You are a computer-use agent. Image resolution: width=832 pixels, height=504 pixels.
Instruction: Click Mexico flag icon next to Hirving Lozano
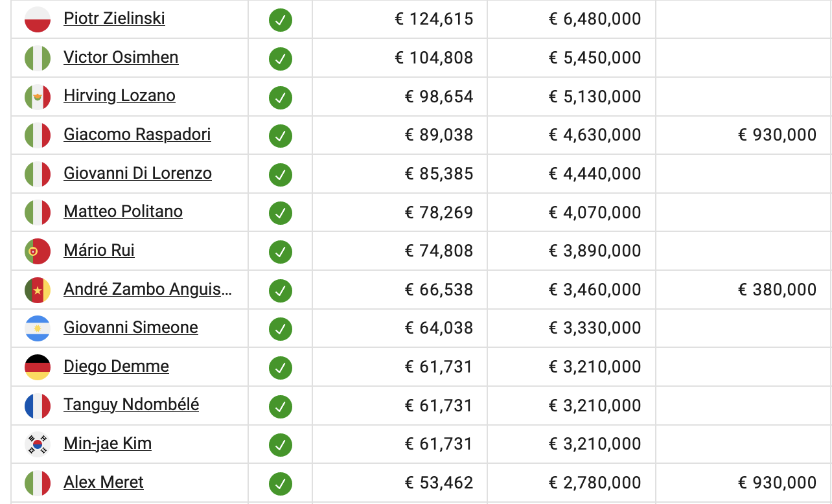click(38, 97)
